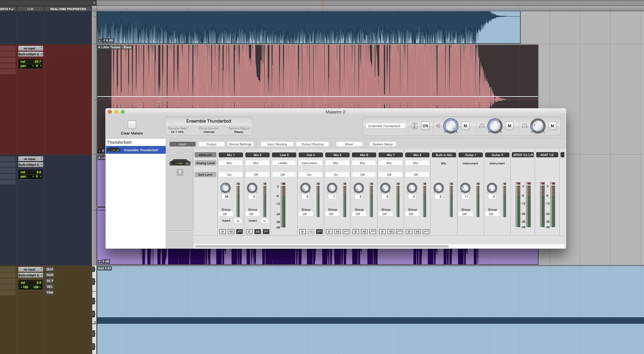
Task: Toggle Mic 1 Insert In switch
Action: tap(238, 221)
